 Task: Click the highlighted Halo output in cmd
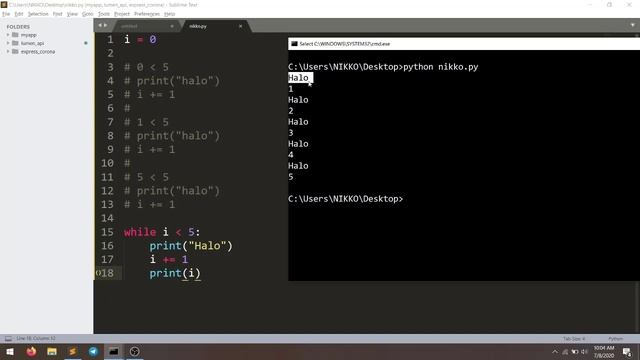[300, 78]
